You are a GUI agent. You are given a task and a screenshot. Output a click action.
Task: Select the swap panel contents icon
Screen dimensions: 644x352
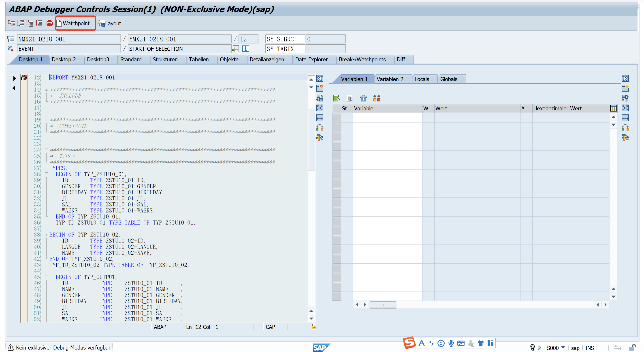coord(320,98)
